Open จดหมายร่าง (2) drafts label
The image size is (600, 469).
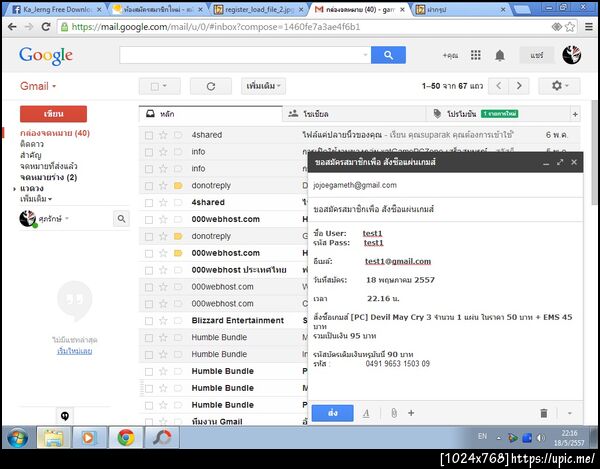[48, 178]
